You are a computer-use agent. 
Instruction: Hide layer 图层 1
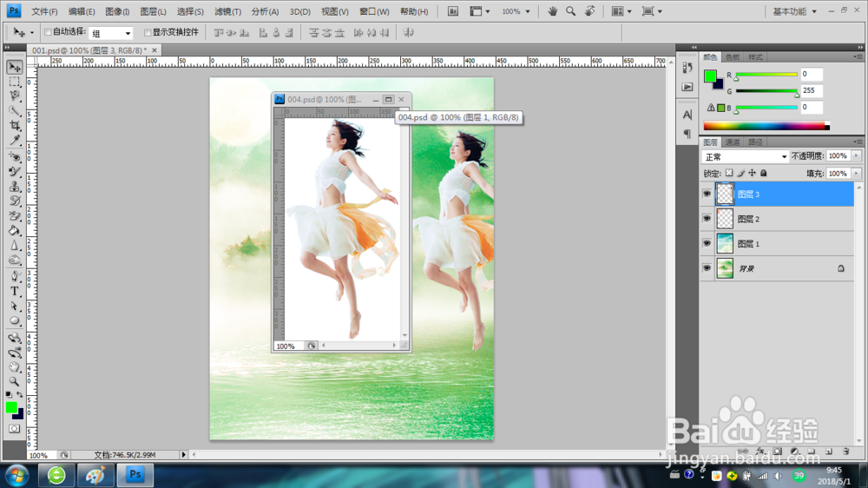coord(707,243)
